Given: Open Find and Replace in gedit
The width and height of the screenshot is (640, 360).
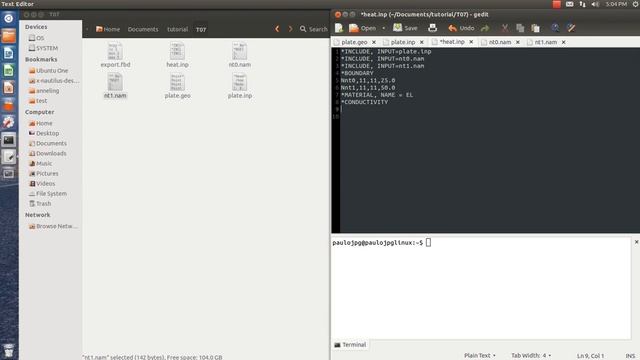Looking at the screenshot, I should pos(571,28).
